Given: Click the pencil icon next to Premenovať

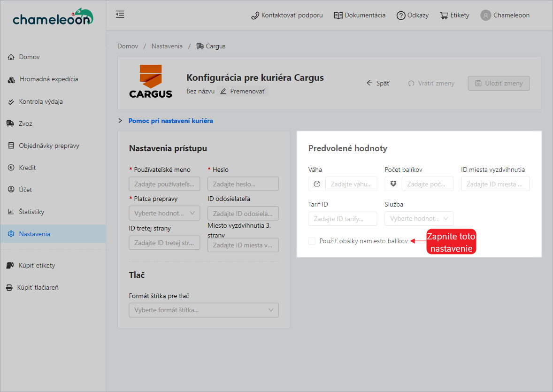Looking at the screenshot, I should tap(223, 91).
